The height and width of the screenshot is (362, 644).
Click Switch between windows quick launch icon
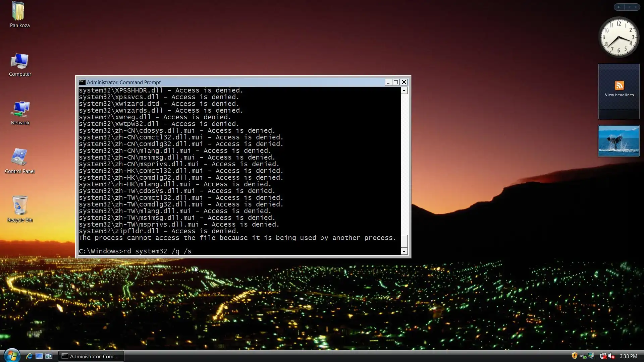click(x=49, y=356)
